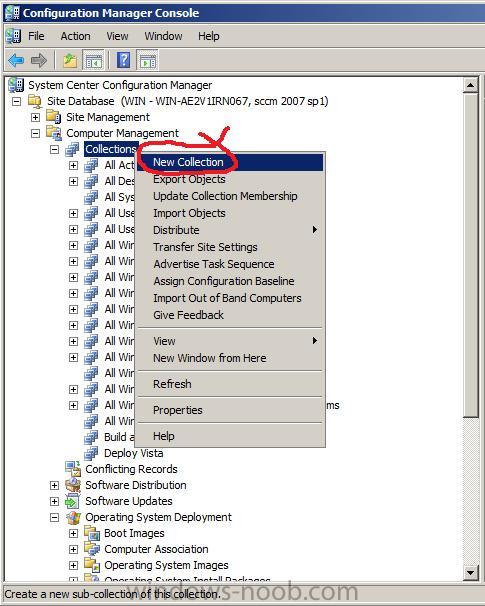Click the Show/Hide Console Tree toolbar icon

pyautogui.click(x=94, y=61)
